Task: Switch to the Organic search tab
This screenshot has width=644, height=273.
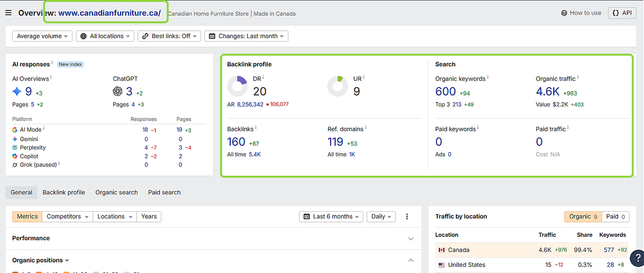Action: pyautogui.click(x=117, y=193)
